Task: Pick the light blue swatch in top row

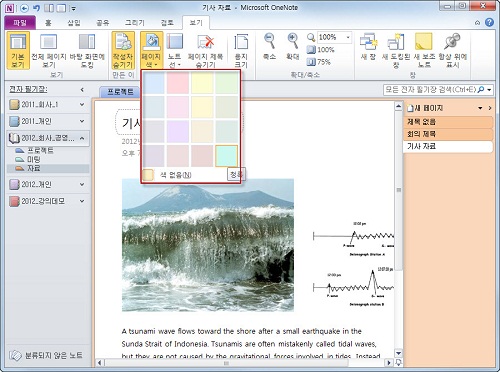Action: (154, 83)
